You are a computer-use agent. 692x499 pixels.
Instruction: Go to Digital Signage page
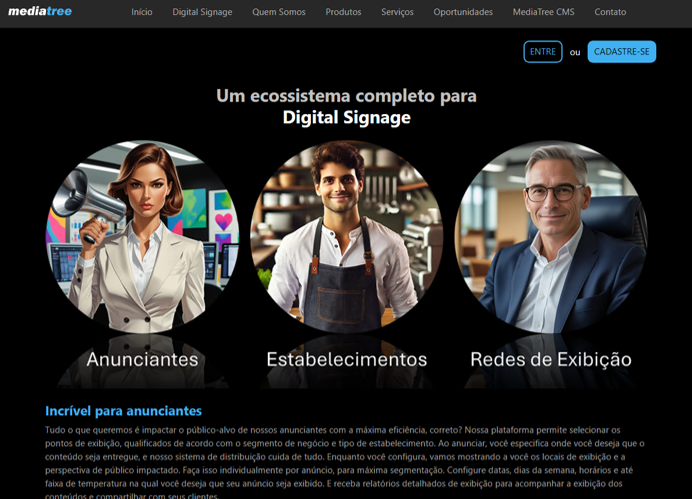(x=202, y=12)
